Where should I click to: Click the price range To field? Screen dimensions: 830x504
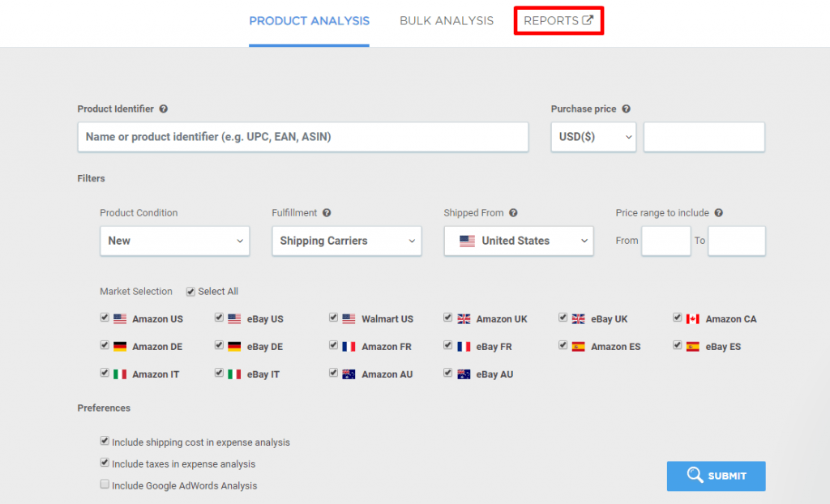click(x=737, y=241)
